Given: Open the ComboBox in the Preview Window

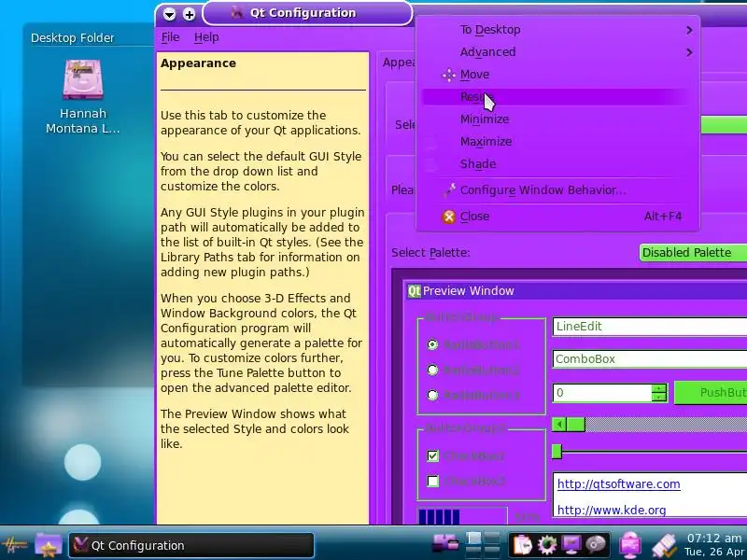Looking at the screenshot, I should 649,359.
